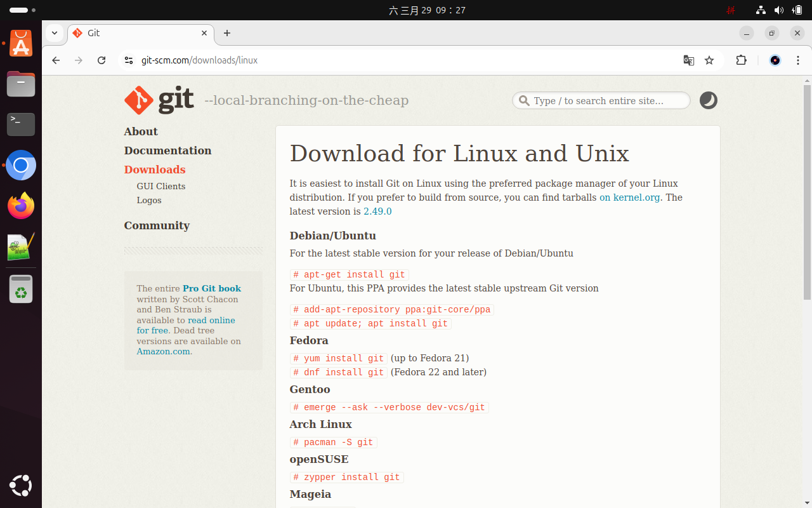Image resolution: width=812 pixels, height=508 pixels.
Task: Launch Terminal from the dock
Action: pos(21,124)
